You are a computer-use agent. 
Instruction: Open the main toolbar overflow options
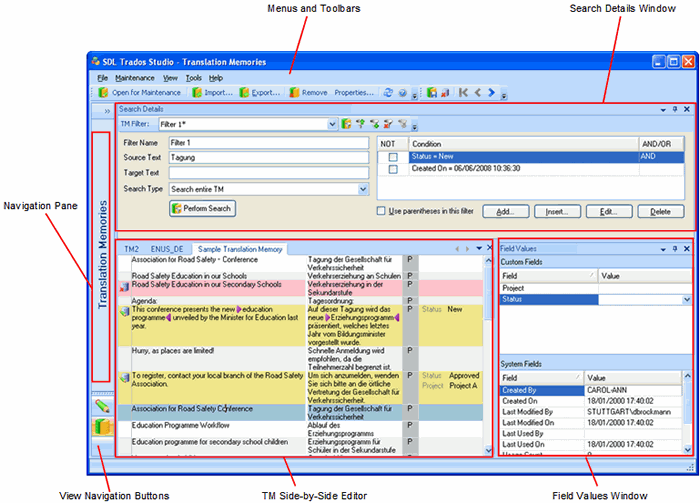[414, 95]
